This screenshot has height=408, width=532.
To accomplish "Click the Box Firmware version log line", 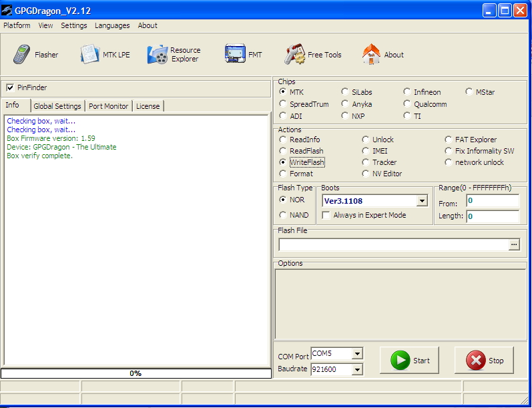I will click(x=51, y=138).
